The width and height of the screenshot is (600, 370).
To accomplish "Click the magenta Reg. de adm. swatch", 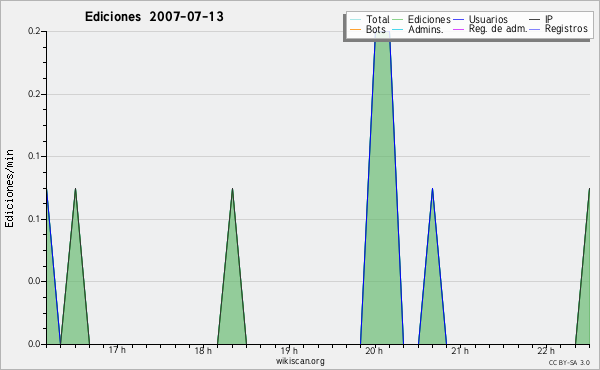I will pyautogui.click(x=458, y=29).
